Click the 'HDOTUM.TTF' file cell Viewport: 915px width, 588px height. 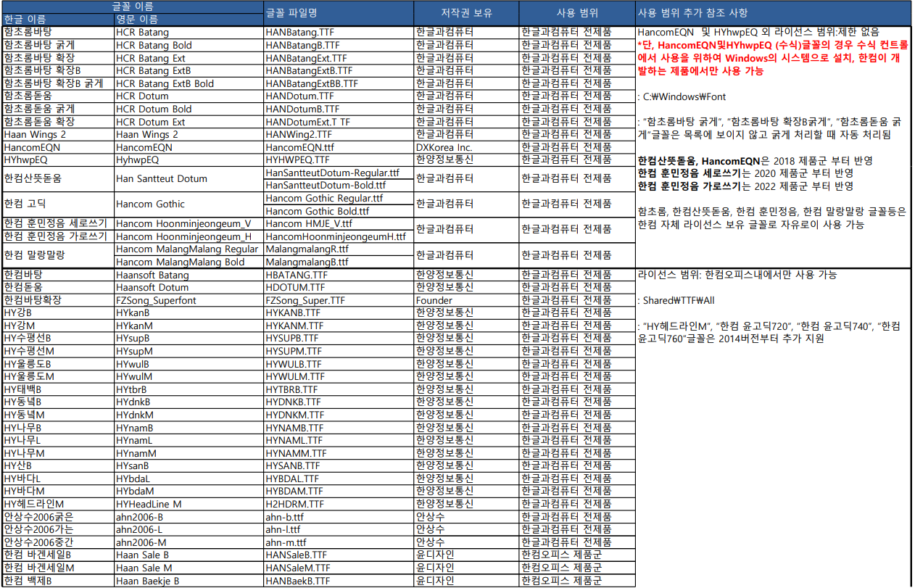click(339, 287)
